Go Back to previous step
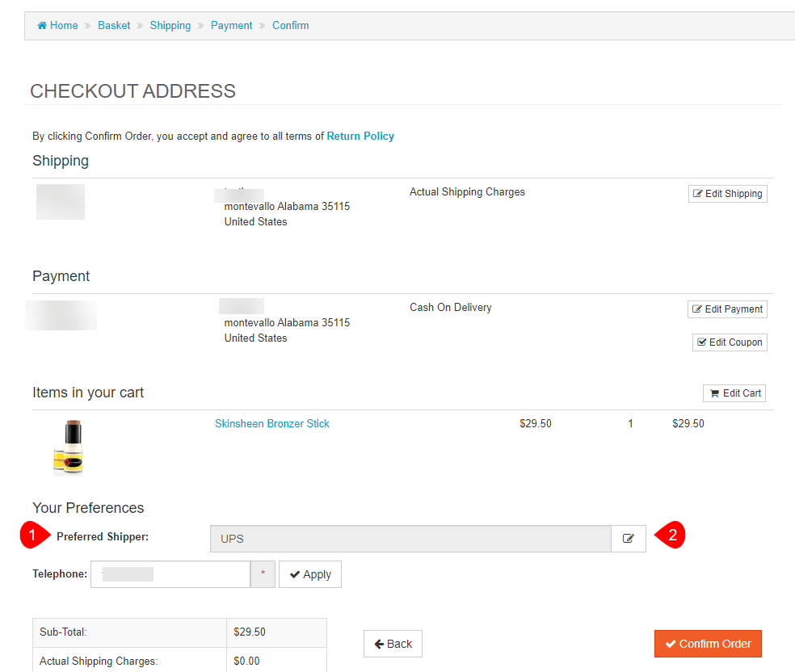The image size is (795, 672). tap(393, 644)
